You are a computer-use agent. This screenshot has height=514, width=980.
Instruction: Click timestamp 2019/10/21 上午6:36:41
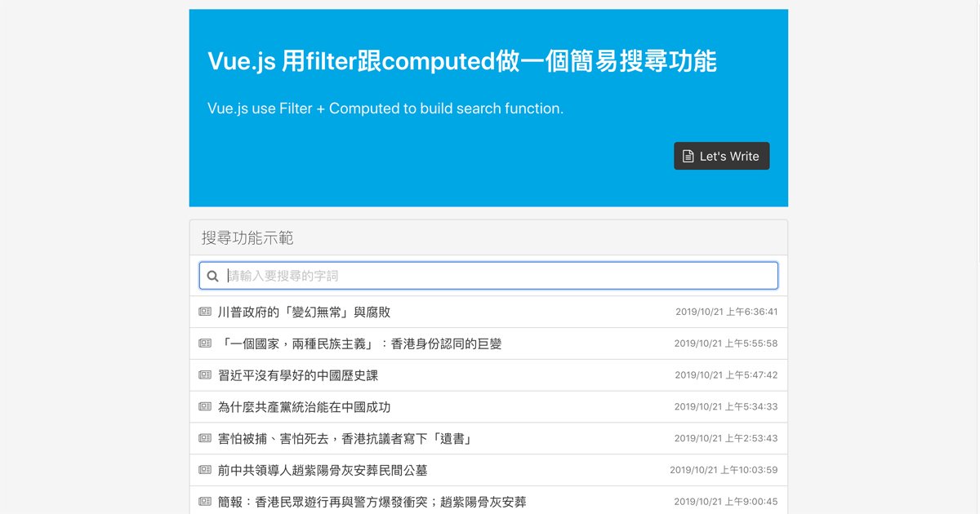point(726,312)
